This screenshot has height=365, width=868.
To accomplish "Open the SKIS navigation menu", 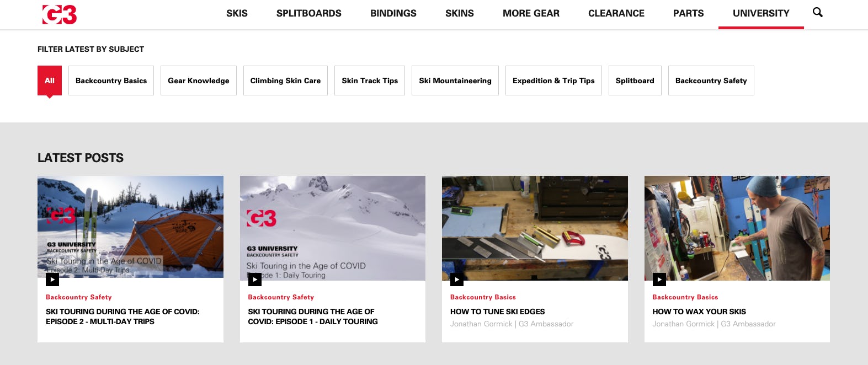I will (237, 13).
